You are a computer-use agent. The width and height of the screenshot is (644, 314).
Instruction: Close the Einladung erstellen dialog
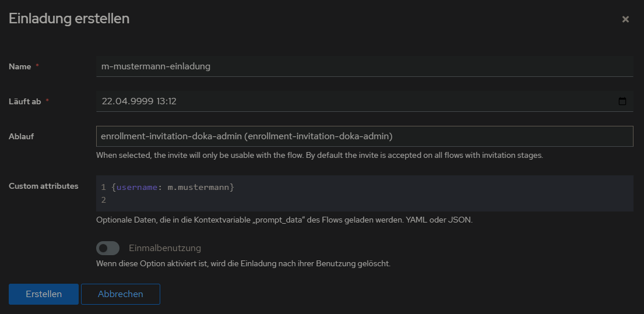[x=625, y=19]
